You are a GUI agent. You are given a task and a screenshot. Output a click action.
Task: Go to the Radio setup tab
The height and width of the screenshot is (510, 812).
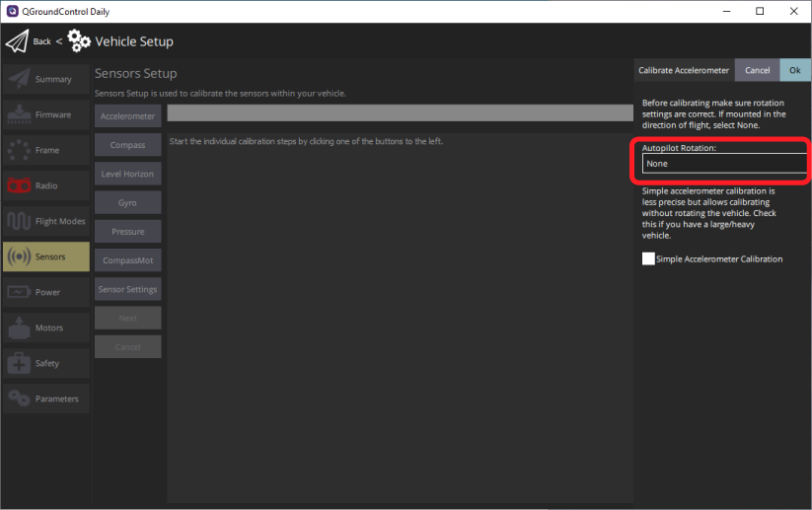pos(46,185)
